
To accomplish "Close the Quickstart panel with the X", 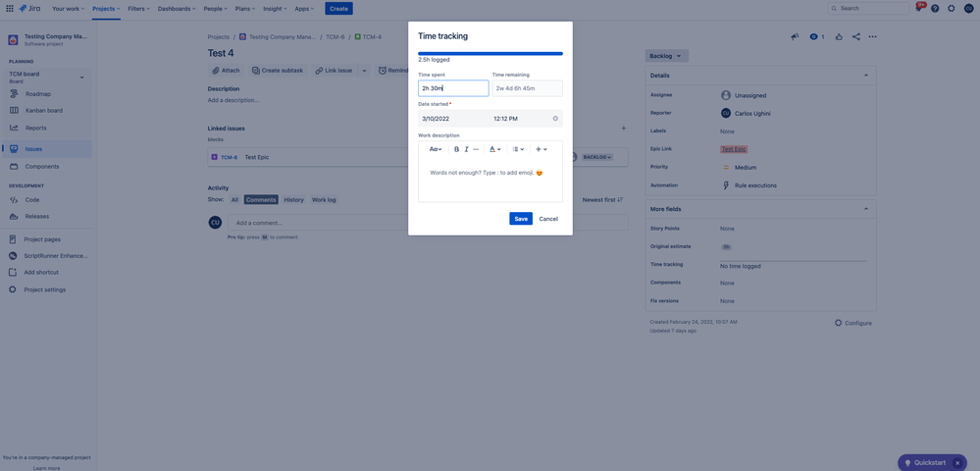I will coord(957,463).
